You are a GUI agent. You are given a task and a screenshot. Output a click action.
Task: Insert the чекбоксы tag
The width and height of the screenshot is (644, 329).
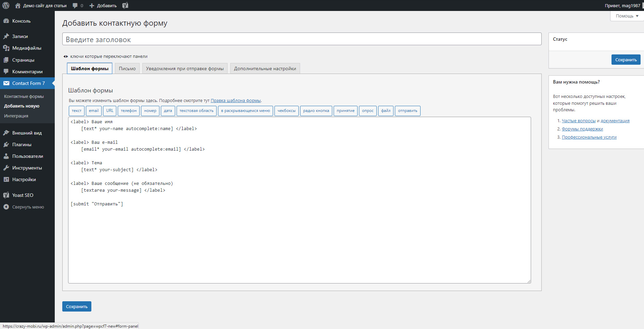pyautogui.click(x=286, y=111)
